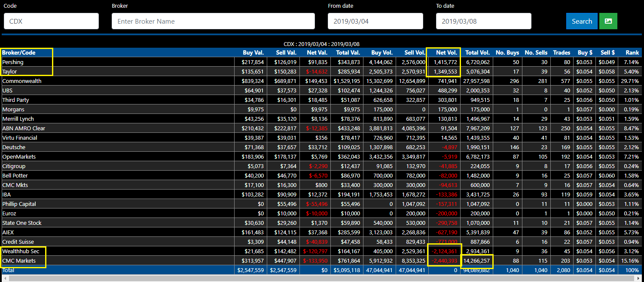Select the IBA broker name
This screenshot has width=644, height=282.
6,194
